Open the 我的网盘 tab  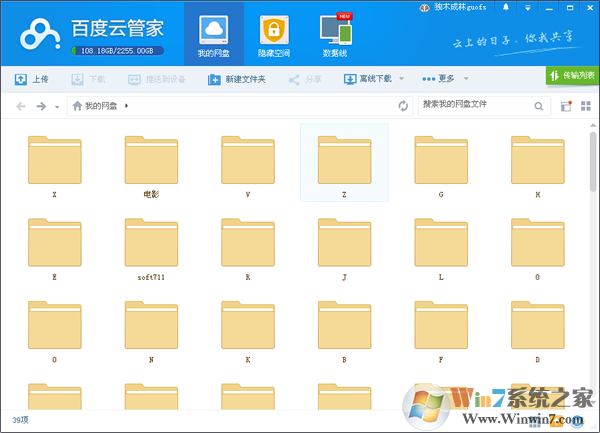click(214, 34)
